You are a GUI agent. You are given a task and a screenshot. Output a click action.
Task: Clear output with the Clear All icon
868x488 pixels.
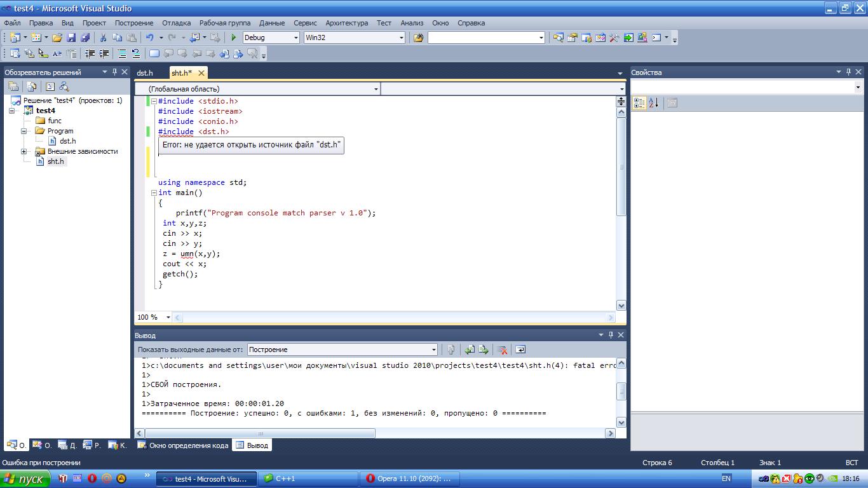tap(501, 349)
